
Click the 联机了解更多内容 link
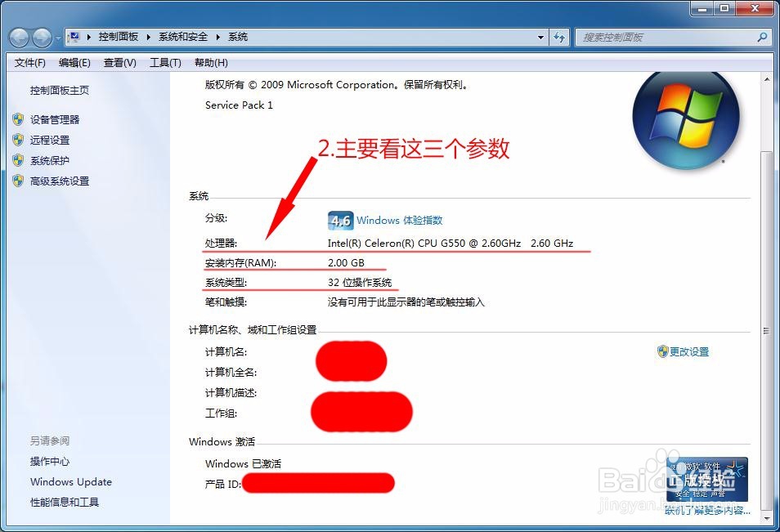707,510
